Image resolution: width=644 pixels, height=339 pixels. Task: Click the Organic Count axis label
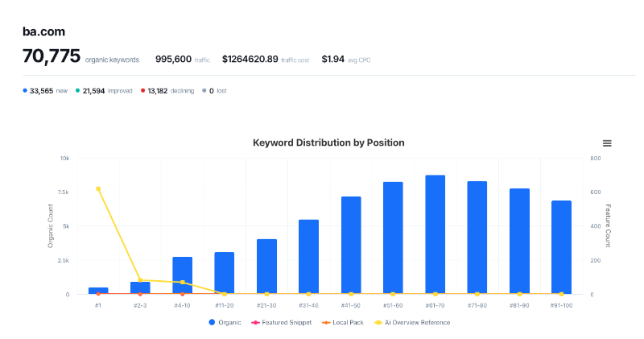click(x=51, y=226)
